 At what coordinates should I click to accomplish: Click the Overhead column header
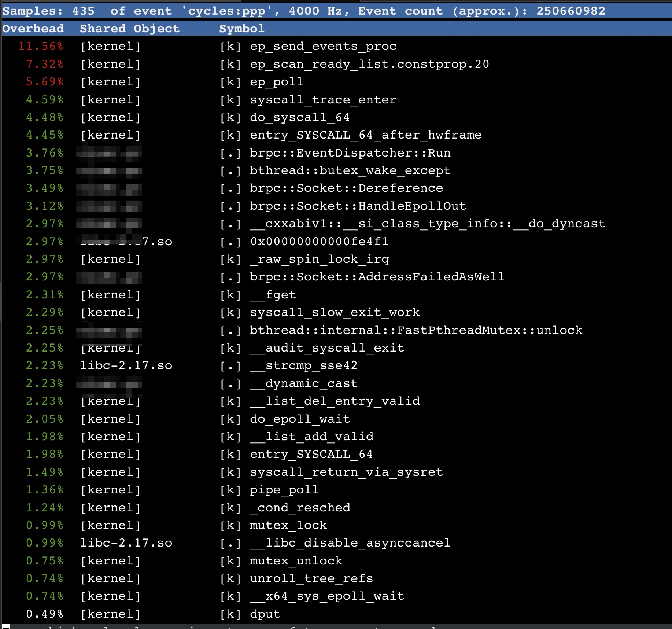click(x=33, y=29)
